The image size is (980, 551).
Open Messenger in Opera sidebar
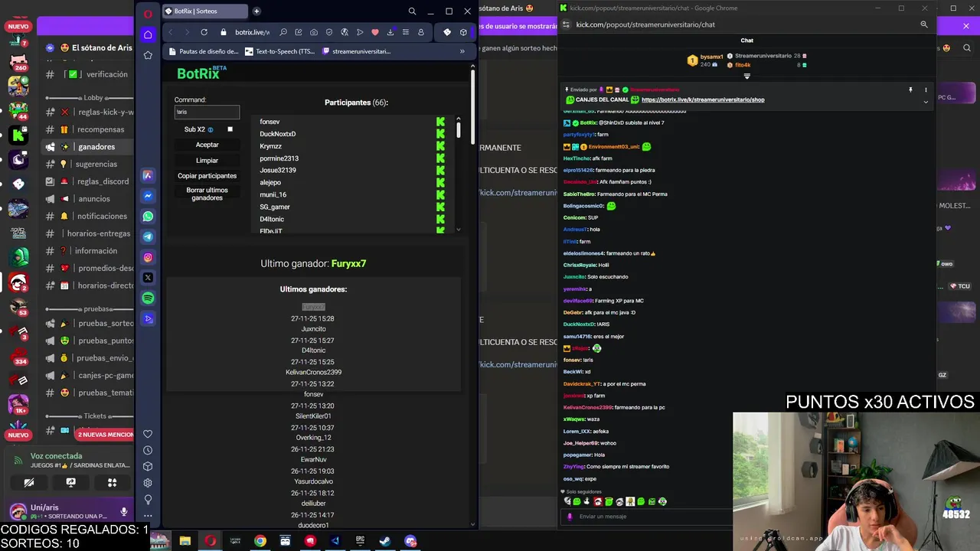(x=148, y=196)
